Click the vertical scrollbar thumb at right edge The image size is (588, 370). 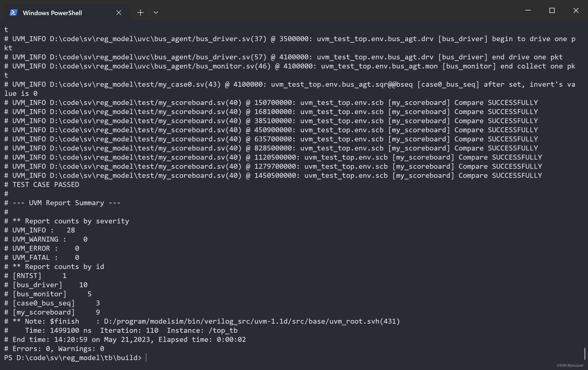pyautogui.click(x=585, y=354)
